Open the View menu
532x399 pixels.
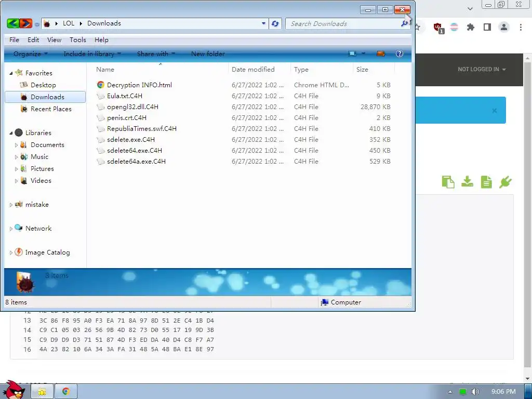click(54, 39)
